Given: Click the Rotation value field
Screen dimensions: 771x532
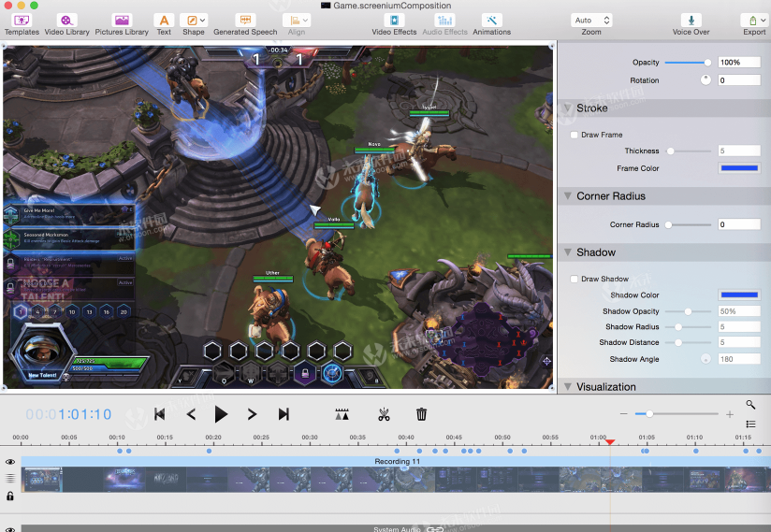Looking at the screenshot, I should tap(738, 80).
